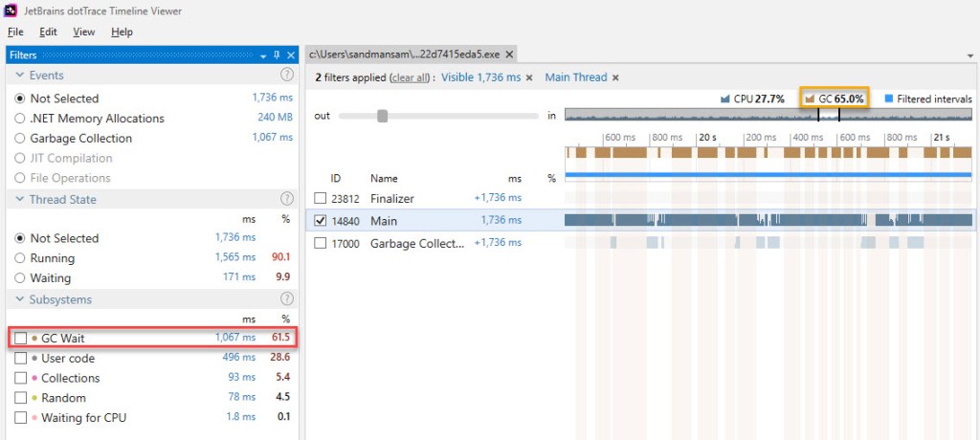
Task: Click the GC 65.0% chart indicator
Action: point(835,99)
